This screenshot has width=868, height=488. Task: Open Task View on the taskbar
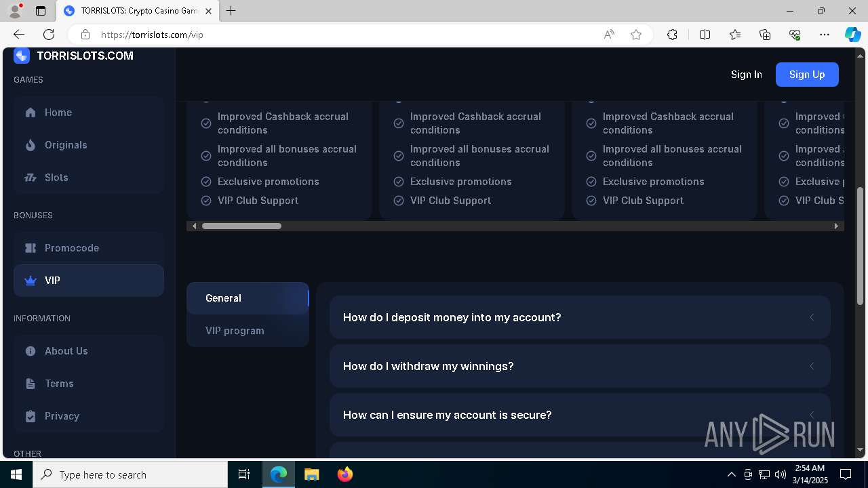244,474
